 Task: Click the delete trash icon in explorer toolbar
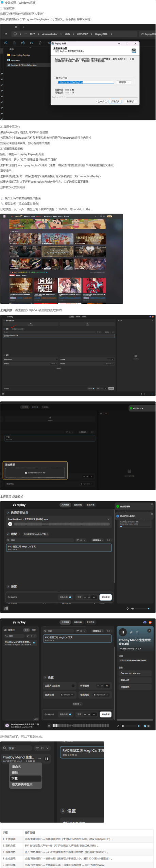(x=40, y=43)
